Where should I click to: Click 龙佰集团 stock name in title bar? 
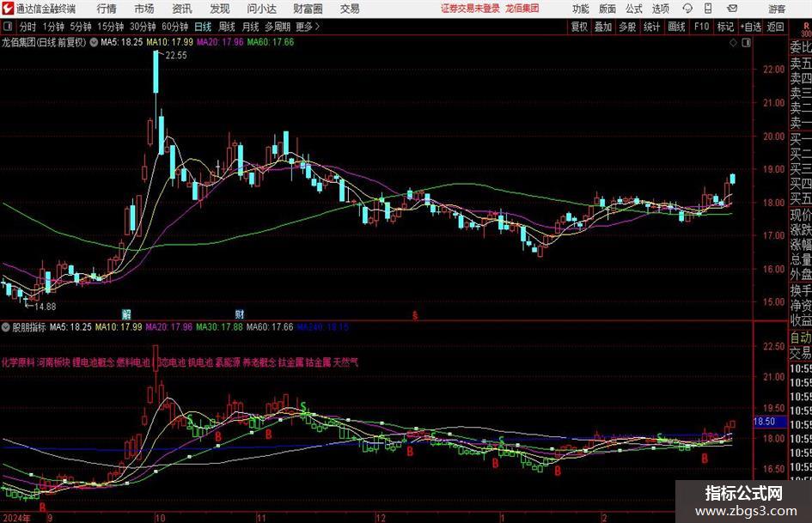[x=522, y=9]
